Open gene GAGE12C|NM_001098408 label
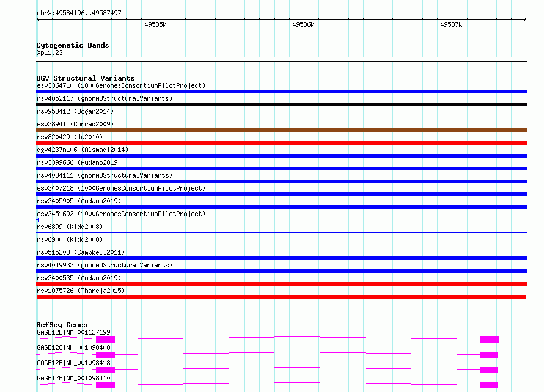 coord(73,347)
